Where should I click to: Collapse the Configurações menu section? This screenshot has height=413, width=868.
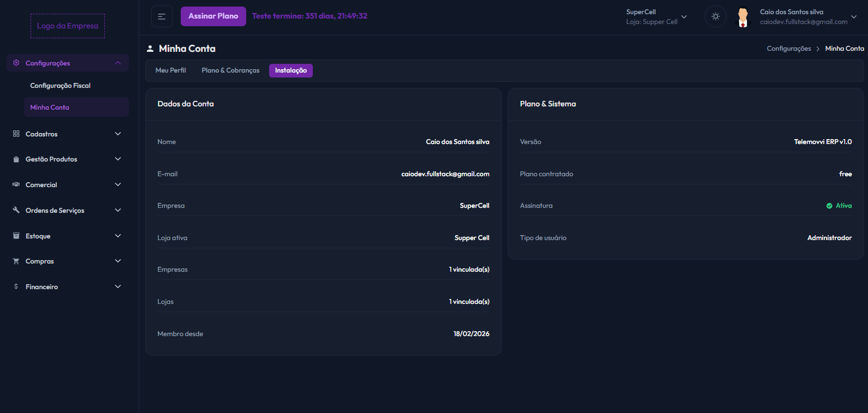pos(118,63)
